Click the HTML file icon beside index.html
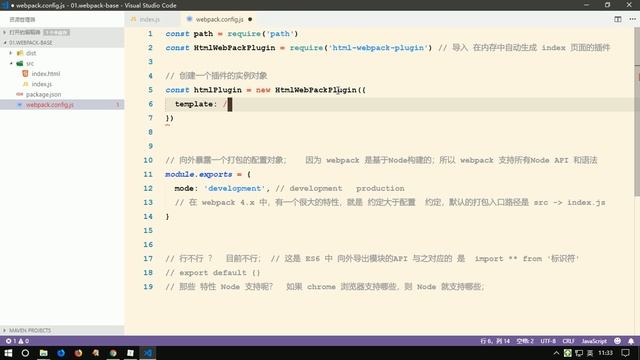 pyautogui.click(x=25, y=73)
